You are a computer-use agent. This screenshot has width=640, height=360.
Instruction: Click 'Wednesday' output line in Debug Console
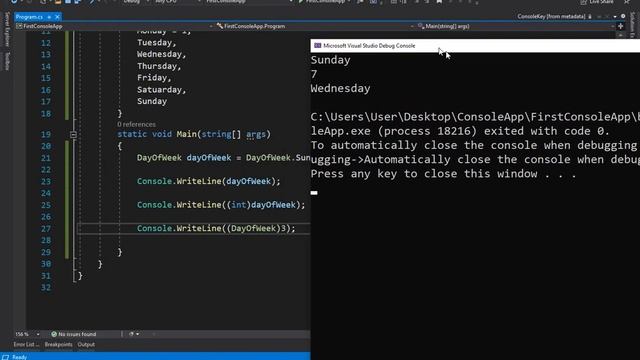[x=340, y=89]
